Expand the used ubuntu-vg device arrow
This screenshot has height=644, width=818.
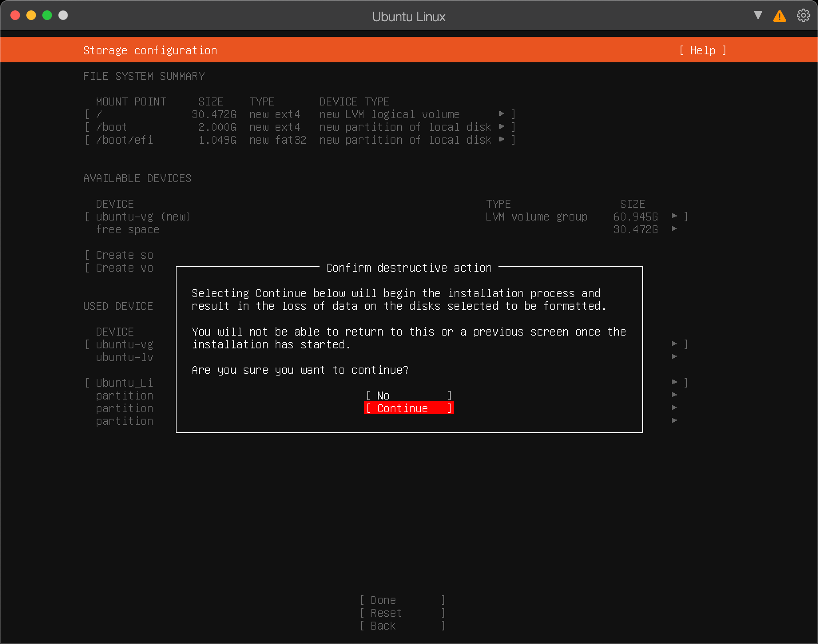(674, 344)
